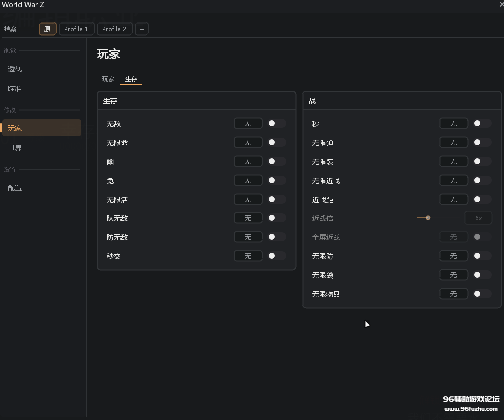Set hotkey for 秒交
This screenshot has width=504, height=420.
point(248,256)
